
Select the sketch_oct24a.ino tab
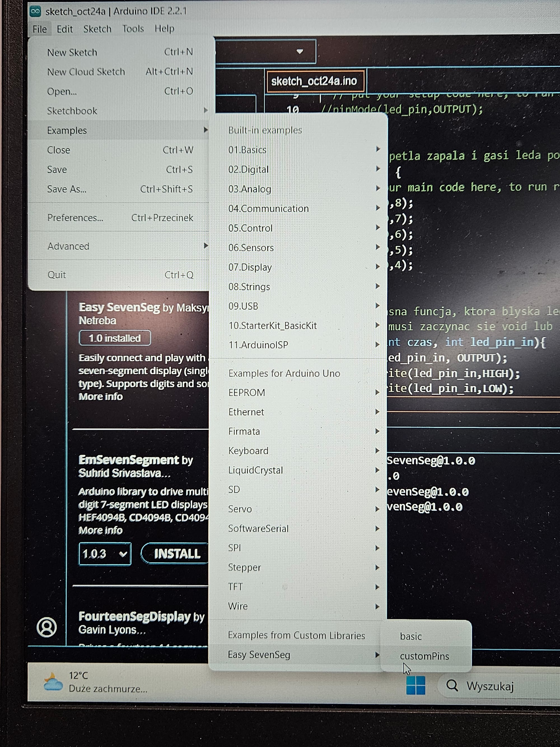[x=315, y=81]
